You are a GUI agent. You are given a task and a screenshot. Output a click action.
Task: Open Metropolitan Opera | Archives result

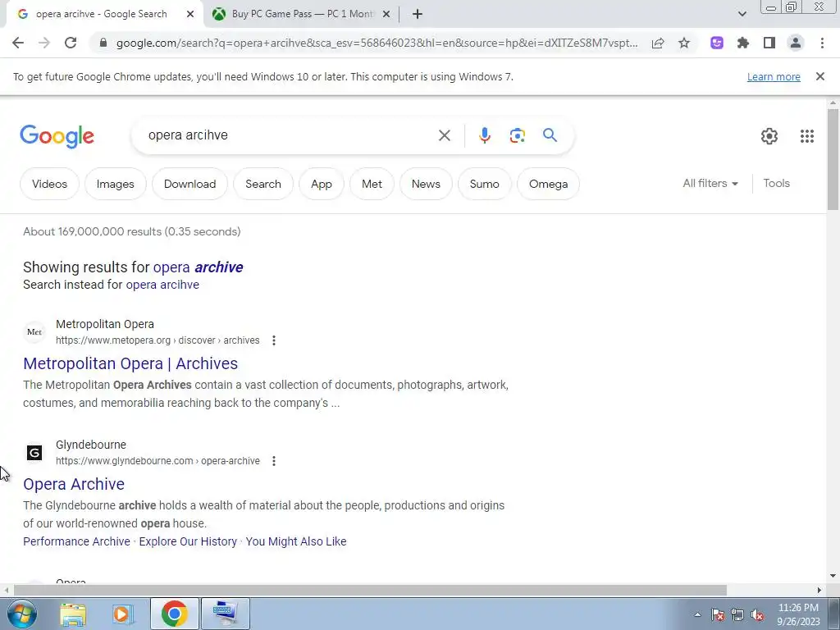point(130,363)
